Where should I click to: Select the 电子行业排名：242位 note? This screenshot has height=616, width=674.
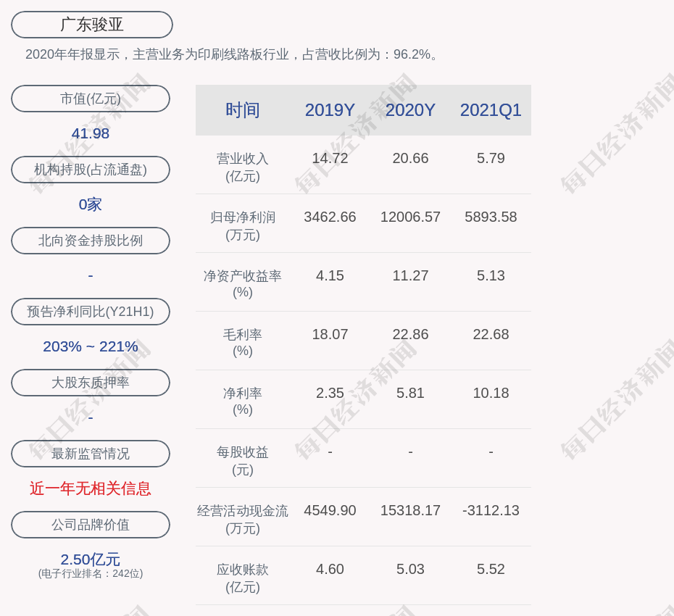click(x=91, y=573)
